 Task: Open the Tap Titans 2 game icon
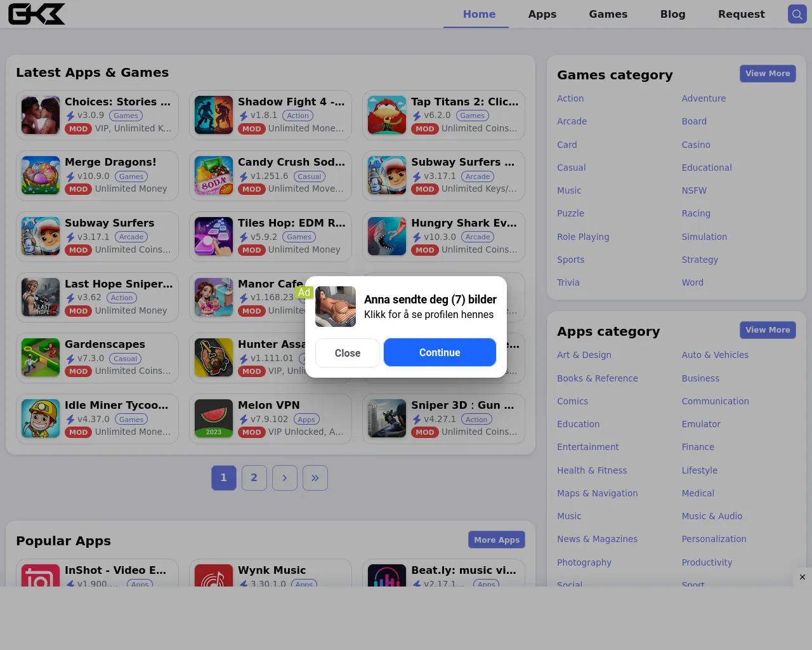(387, 115)
